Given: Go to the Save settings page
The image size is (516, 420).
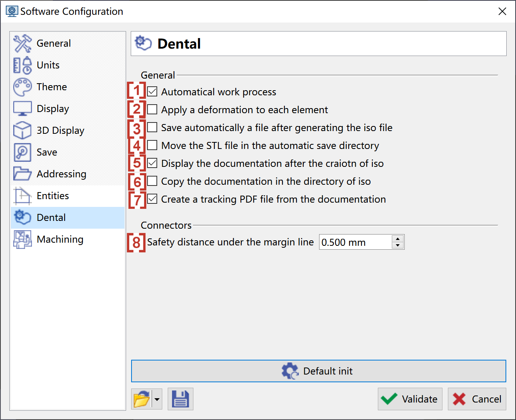Looking at the screenshot, I should coord(47,152).
